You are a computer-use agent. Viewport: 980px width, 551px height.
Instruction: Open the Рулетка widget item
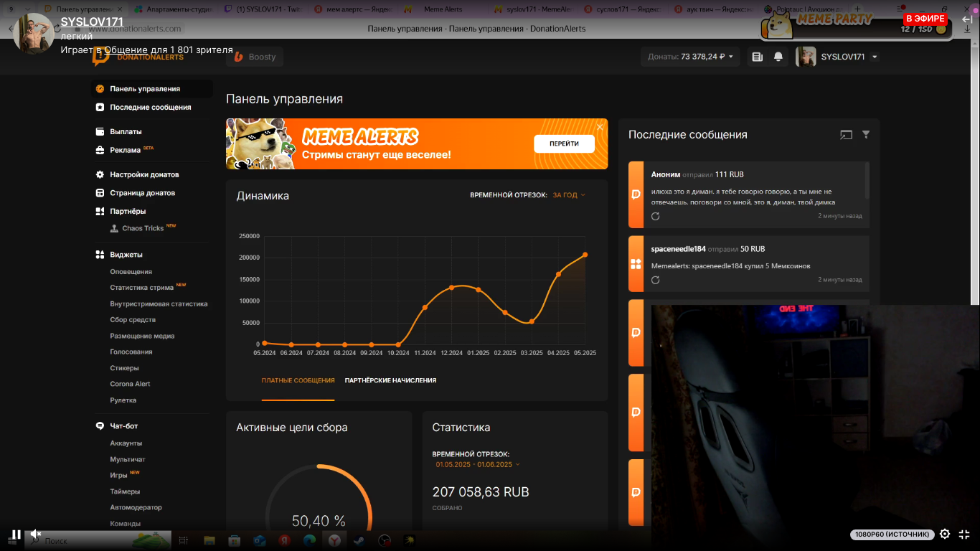tap(123, 400)
